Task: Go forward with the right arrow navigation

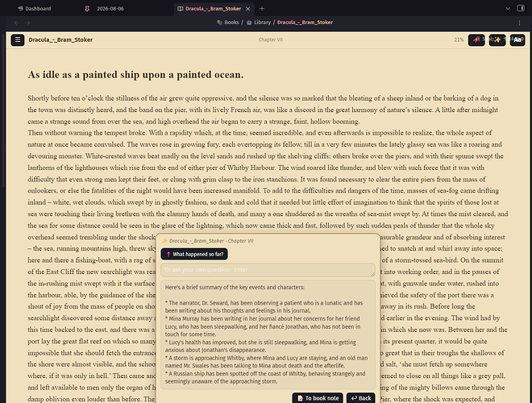Action: click(x=28, y=23)
